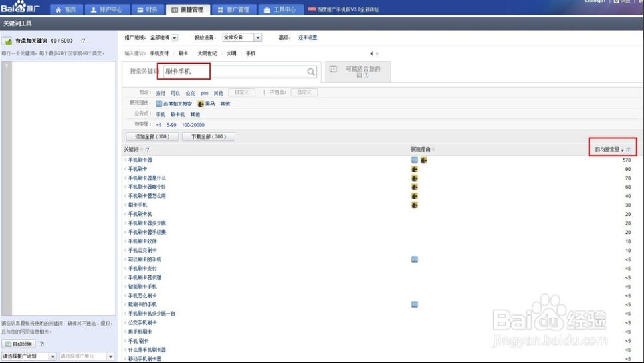Sort by 关键词 column header
The height and width of the screenshot is (363, 644).
[x=133, y=150]
